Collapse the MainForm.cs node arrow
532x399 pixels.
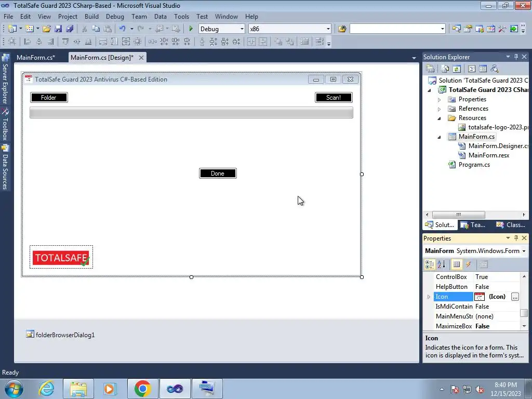[x=439, y=137]
